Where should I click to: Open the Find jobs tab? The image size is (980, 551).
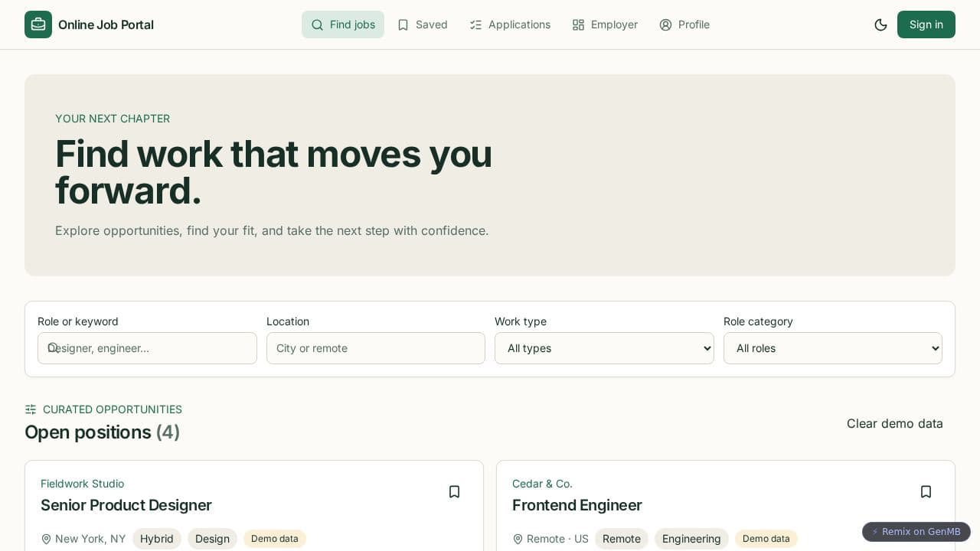pos(343,24)
